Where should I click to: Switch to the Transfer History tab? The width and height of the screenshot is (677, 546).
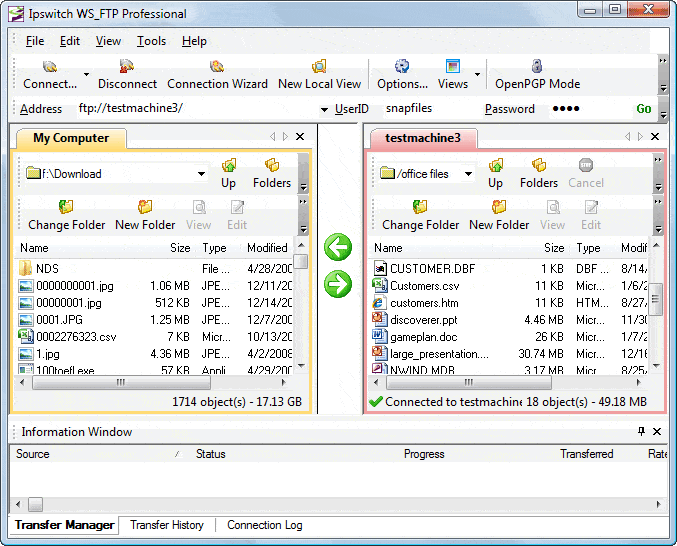[167, 525]
